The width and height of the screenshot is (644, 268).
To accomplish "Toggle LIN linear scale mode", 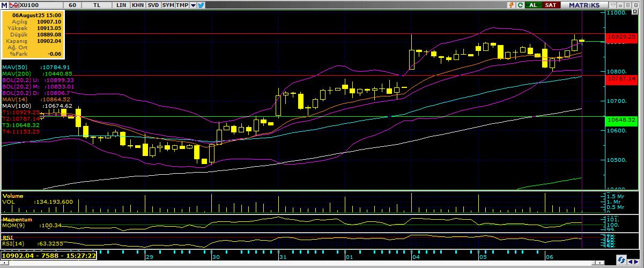I will (x=122, y=5).
